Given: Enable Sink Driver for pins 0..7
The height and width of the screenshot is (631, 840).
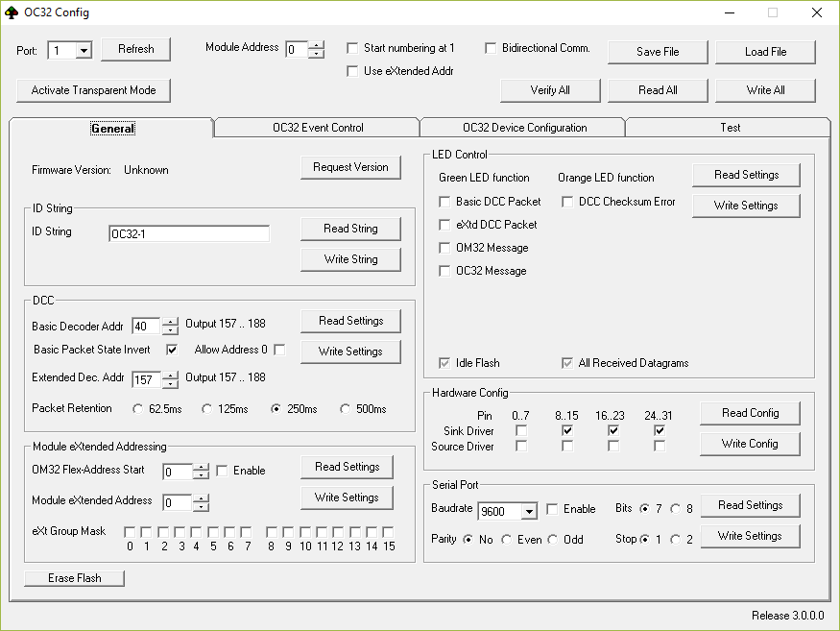Looking at the screenshot, I should 521,431.
